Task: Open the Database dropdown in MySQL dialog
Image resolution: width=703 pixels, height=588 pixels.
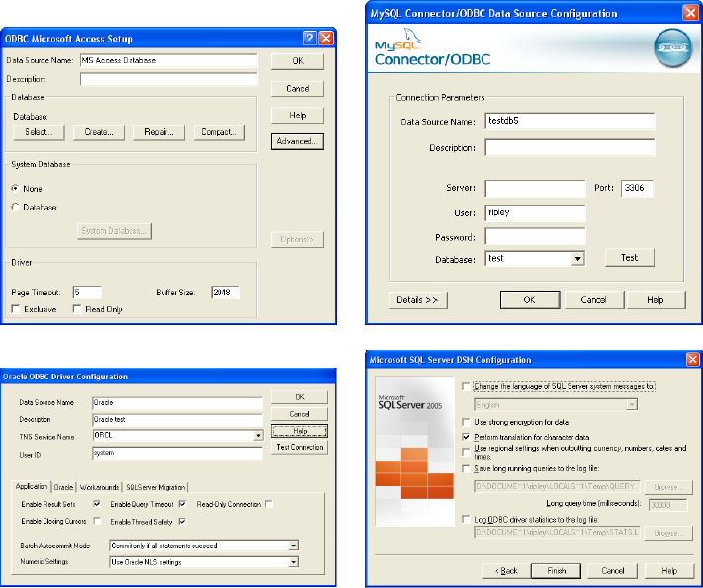Action: (577, 259)
